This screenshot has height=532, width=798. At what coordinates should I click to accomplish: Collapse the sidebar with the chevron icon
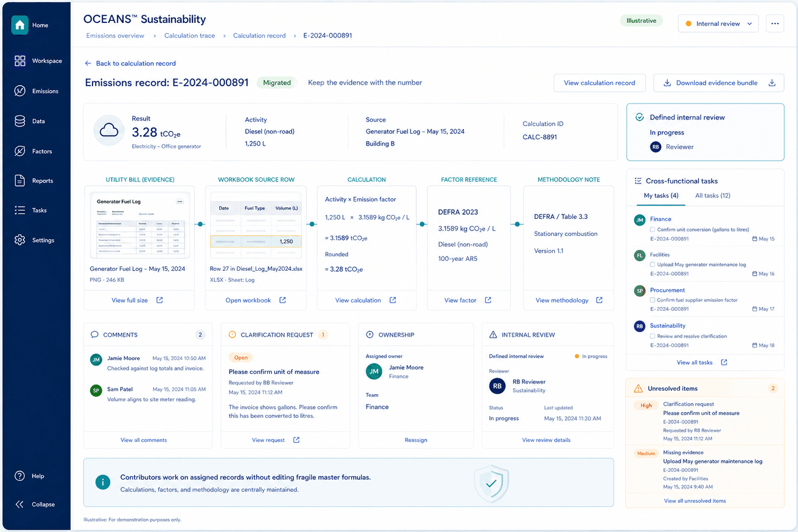click(20, 504)
